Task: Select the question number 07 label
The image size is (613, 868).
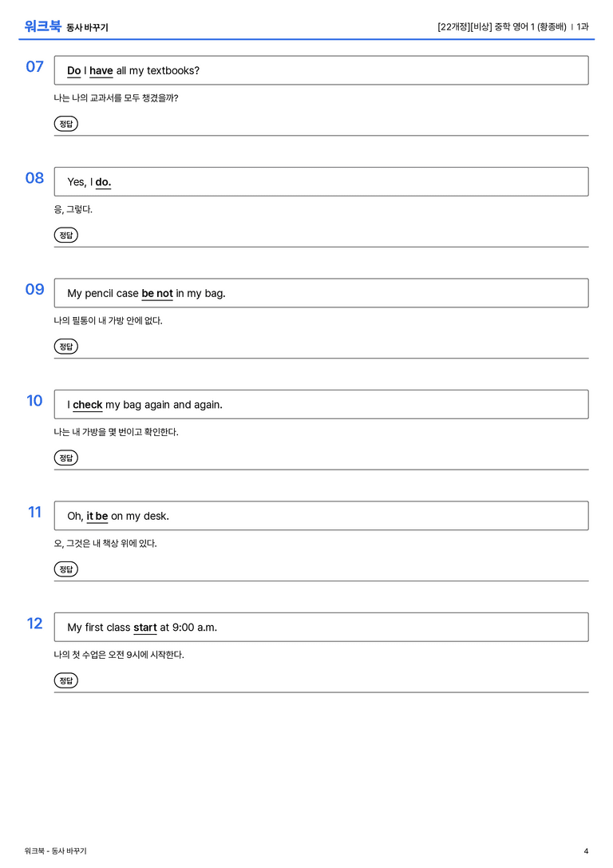Action: pos(35,66)
